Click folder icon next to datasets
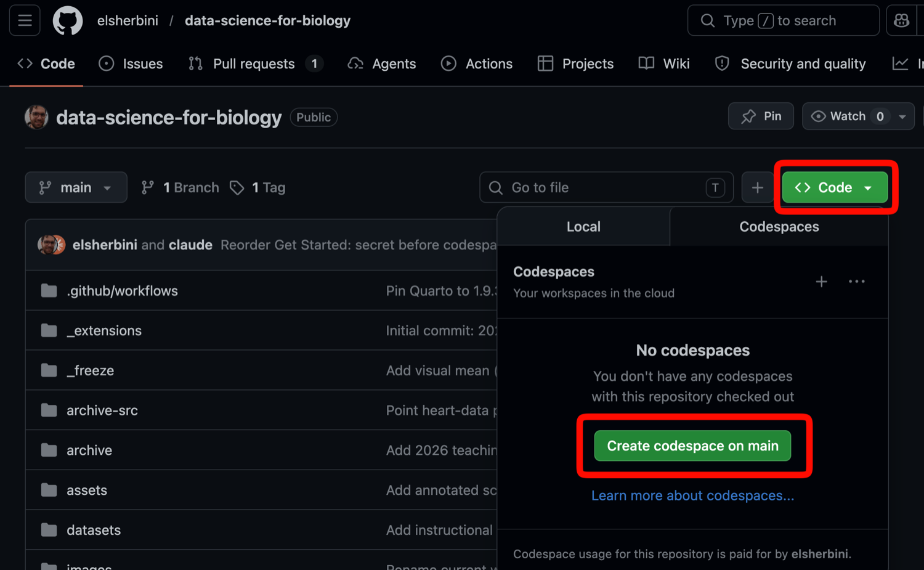This screenshot has height=570, width=924. click(x=49, y=530)
